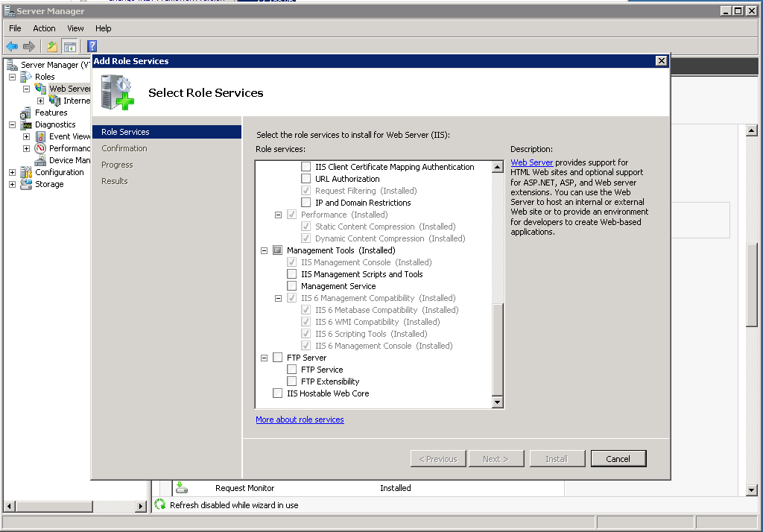
Task: Click the Install button
Action: click(557, 458)
